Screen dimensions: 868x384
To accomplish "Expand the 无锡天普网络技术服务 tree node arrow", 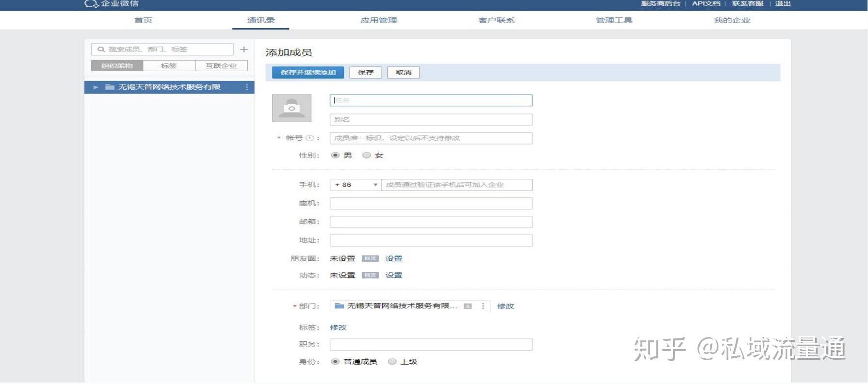I will (x=96, y=87).
